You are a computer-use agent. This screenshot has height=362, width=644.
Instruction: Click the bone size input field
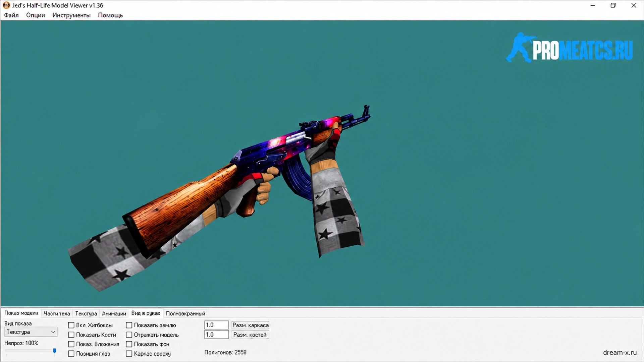tap(216, 335)
